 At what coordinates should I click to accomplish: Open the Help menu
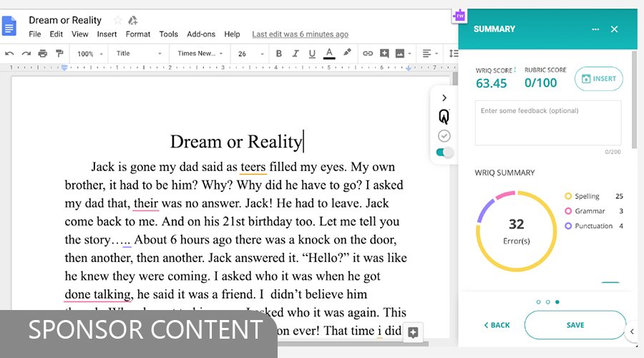[232, 34]
